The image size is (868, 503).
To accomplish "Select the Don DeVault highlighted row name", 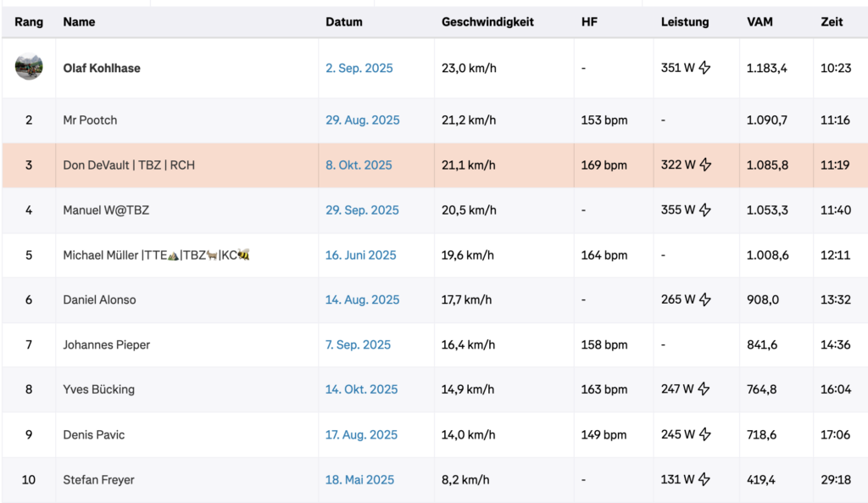I will [x=129, y=165].
